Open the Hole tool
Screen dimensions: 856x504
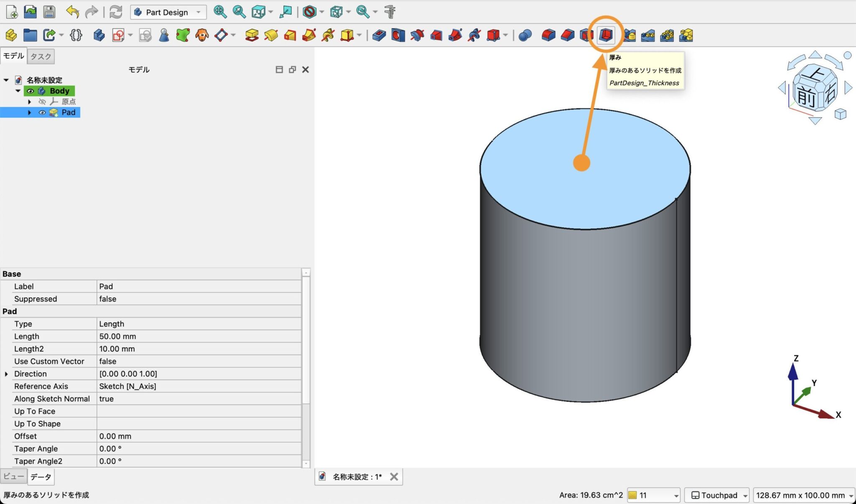[397, 36]
